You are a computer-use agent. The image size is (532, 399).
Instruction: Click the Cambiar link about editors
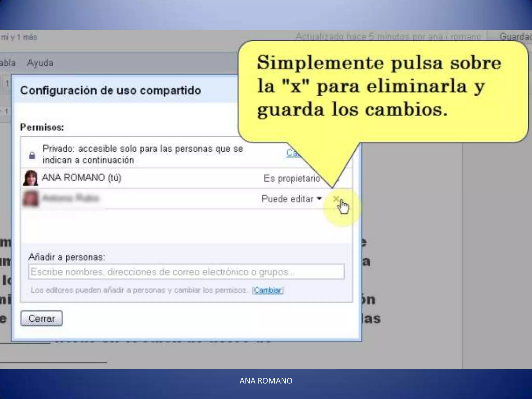(268, 290)
